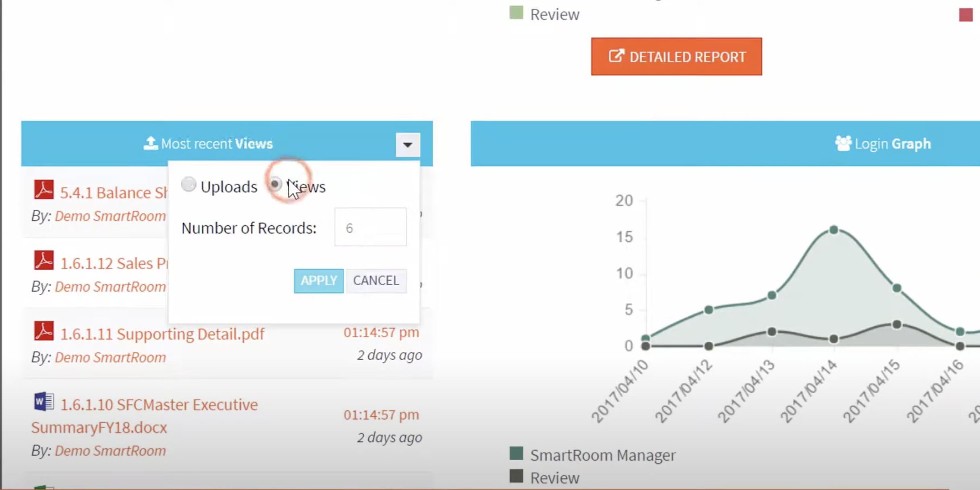980x490 pixels.
Task: Click the PDF icon beside 5.4.1 Balance Sheet
Action: coord(44,190)
